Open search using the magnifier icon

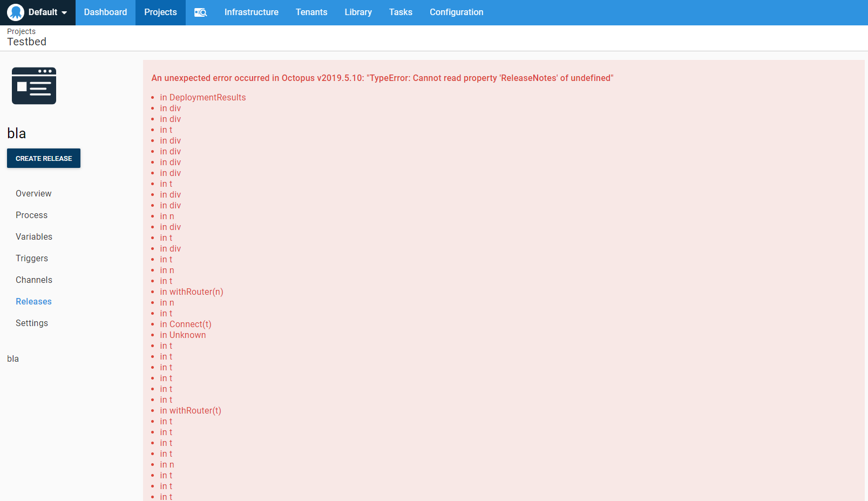(200, 12)
